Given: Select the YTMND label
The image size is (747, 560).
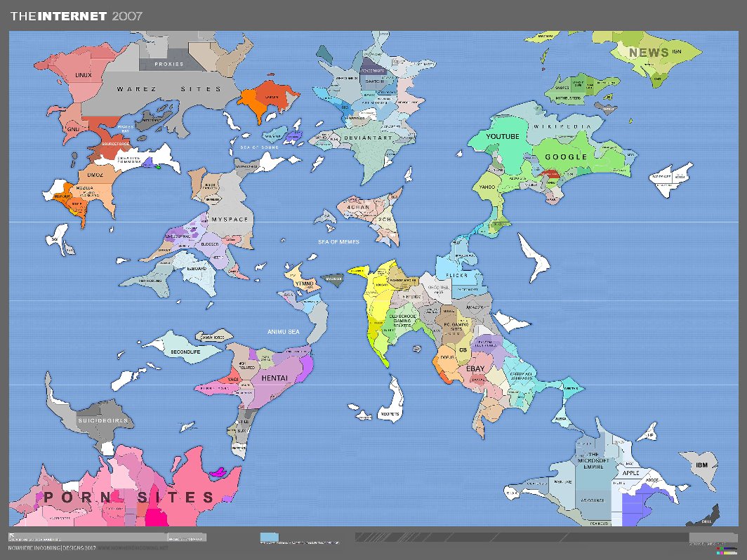Looking at the screenshot, I should (305, 284).
